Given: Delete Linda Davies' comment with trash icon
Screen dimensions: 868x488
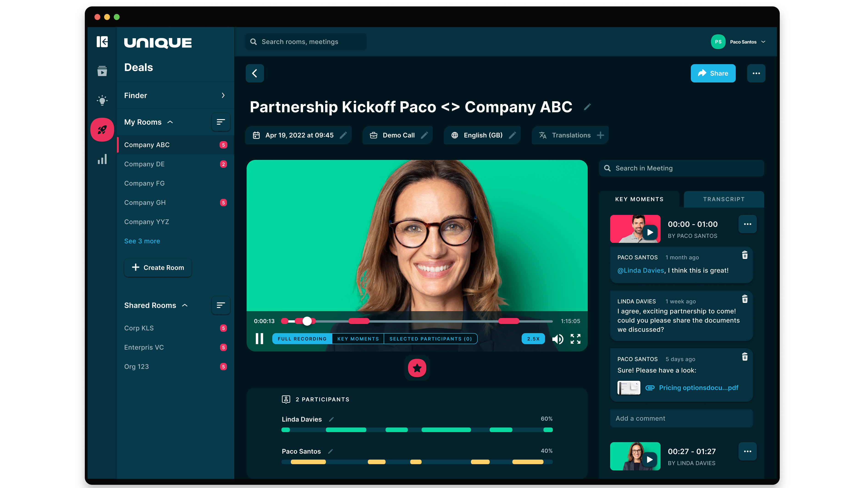Looking at the screenshot, I should [x=745, y=299].
